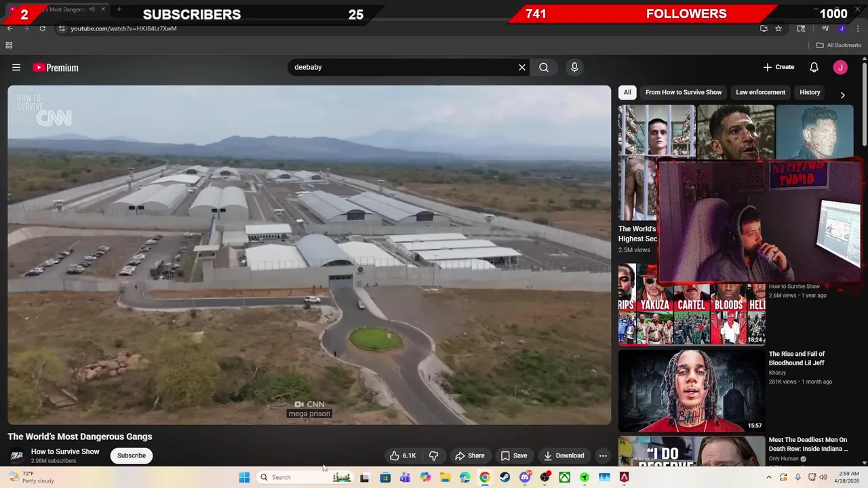The width and height of the screenshot is (868, 488).
Task: Clear the deebaby search text
Action: point(521,67)
